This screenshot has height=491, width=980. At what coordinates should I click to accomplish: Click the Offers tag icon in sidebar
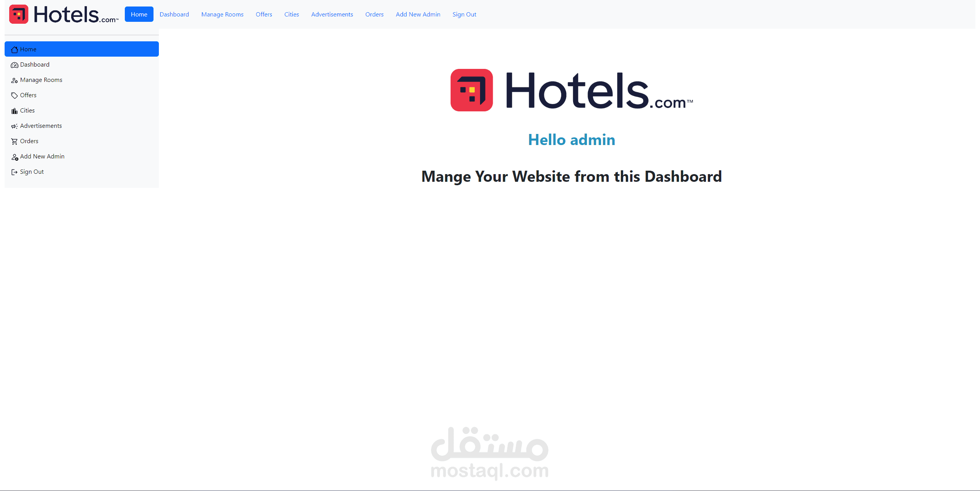[x=13, y=95]
